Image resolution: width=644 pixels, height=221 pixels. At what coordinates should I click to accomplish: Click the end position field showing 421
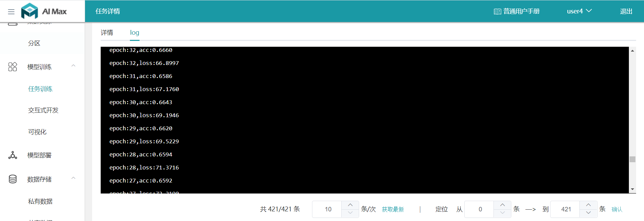click(565, 209)
